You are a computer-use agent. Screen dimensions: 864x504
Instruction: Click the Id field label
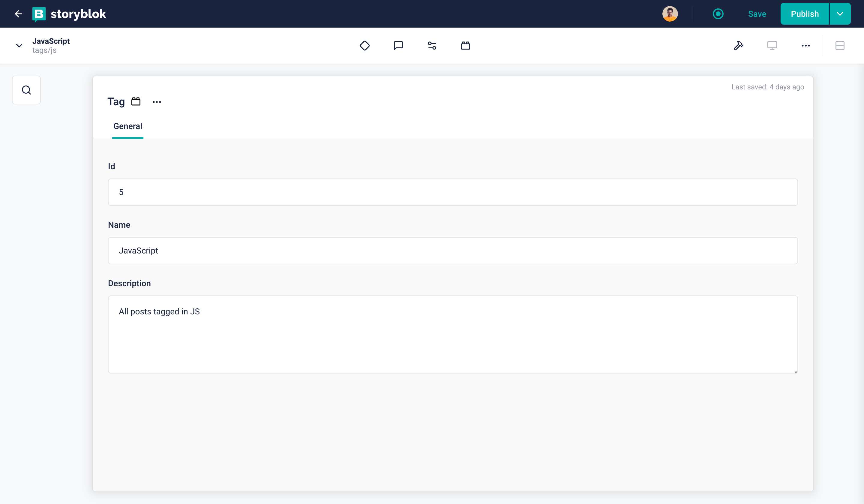pos(111,166)
